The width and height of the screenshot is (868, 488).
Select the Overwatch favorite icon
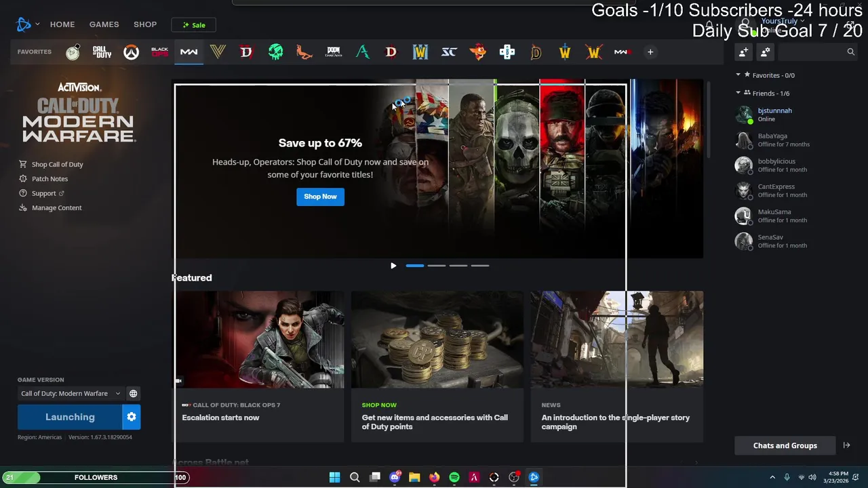tap(131, 52)
